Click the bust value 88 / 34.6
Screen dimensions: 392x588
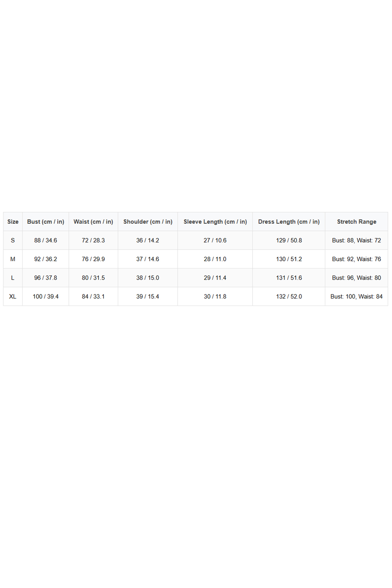click(x=46, y=240)
